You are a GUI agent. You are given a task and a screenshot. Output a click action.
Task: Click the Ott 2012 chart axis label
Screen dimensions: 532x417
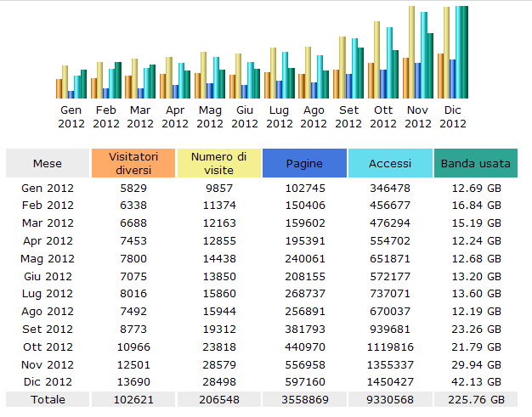tap(383, 117)
